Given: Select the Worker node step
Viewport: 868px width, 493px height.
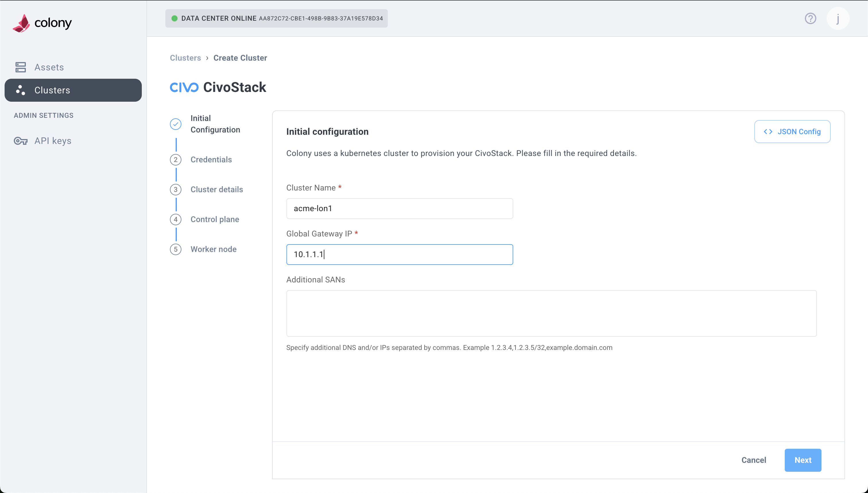Looking at the screenshot, I should [x=213, y=249].
